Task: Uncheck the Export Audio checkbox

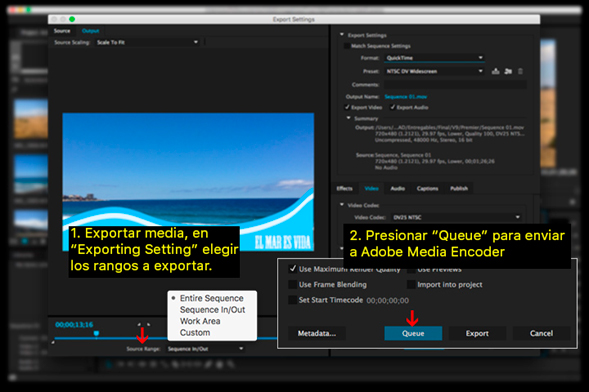Action: pos(393,107)
